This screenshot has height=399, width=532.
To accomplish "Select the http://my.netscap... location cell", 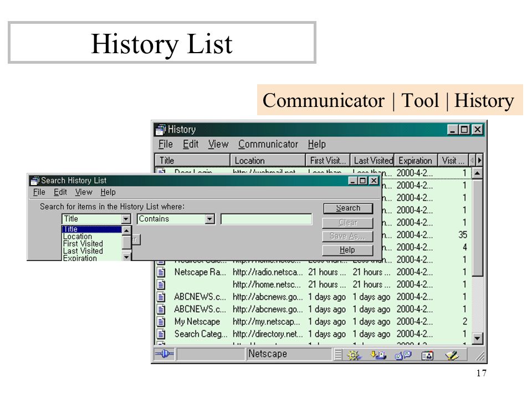I will (267, 321).
